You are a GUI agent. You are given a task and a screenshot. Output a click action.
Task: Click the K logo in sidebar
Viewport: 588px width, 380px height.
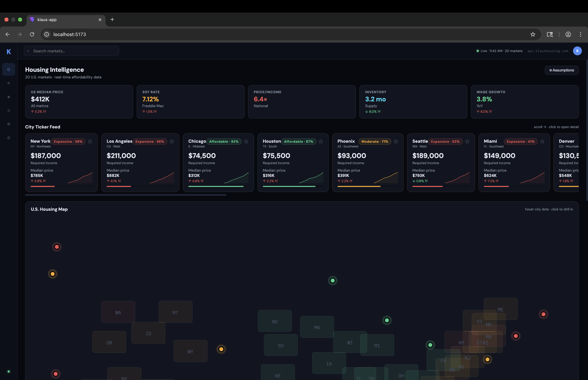click(x=9, y=52)
